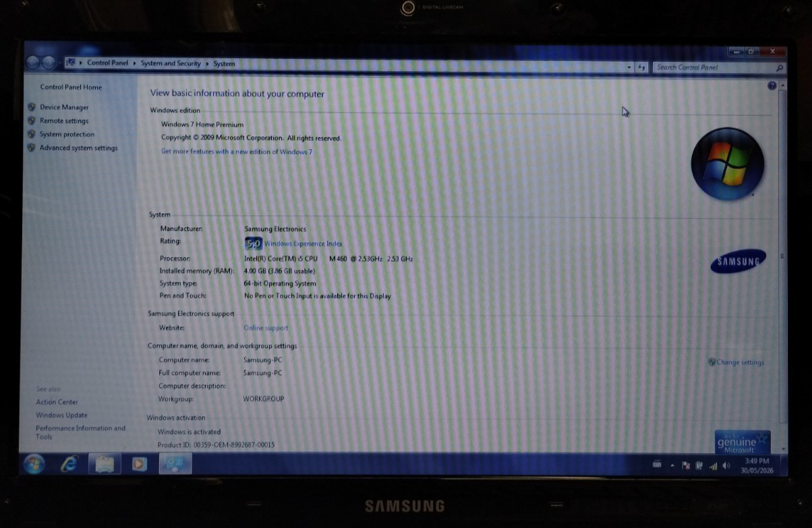Image resolution: width=812 pixels, height=528 pixels.
Task: Go back with the Back arrow button
Action: [x=33, y=63]
